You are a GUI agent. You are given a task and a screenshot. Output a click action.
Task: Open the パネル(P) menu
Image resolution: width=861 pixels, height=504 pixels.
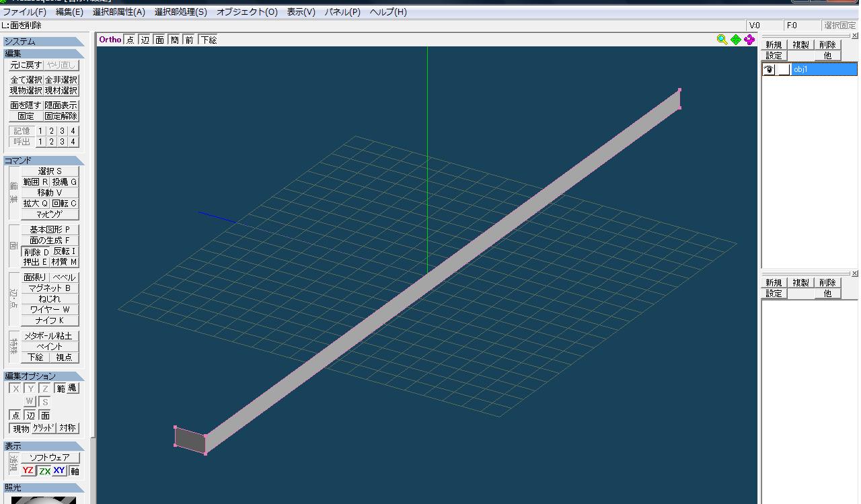[x=342, y=12]
